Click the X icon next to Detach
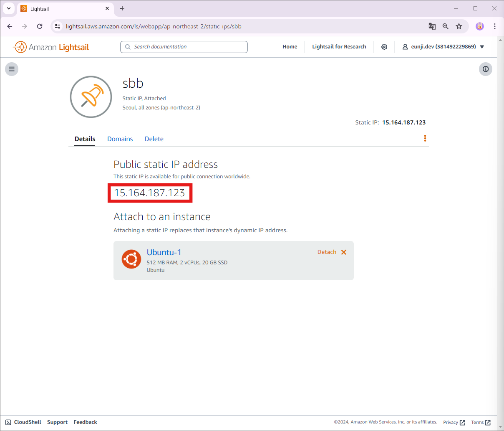Viewport: 504px width, 431px height. point(344,252)
